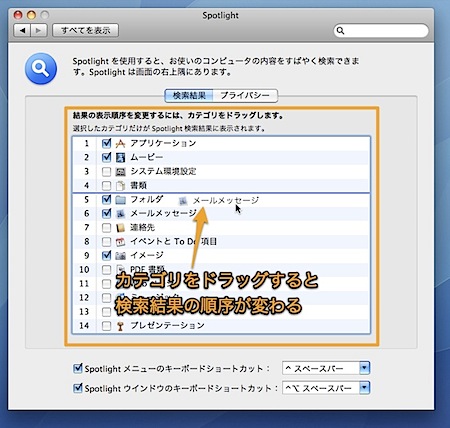Click row number 1 in the list
Viewport: 450px width, 428px height.
point(86,143)
